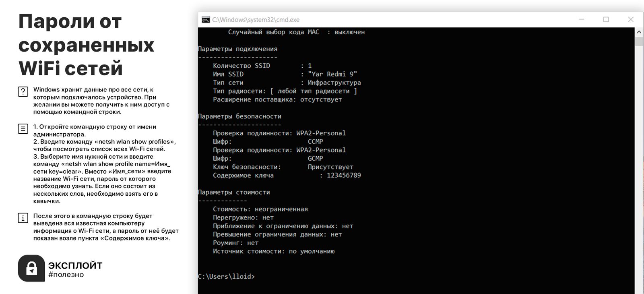Click the 'Роуминг: нет' line
Viewport: 644px width, 294px height.
[x=235, y=243]
